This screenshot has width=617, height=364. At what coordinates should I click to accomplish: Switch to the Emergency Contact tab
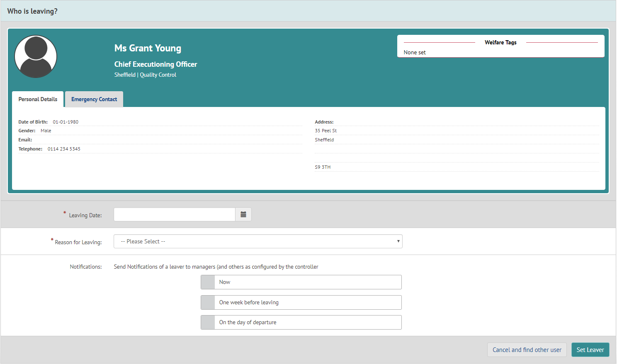[x=94, y=99]
